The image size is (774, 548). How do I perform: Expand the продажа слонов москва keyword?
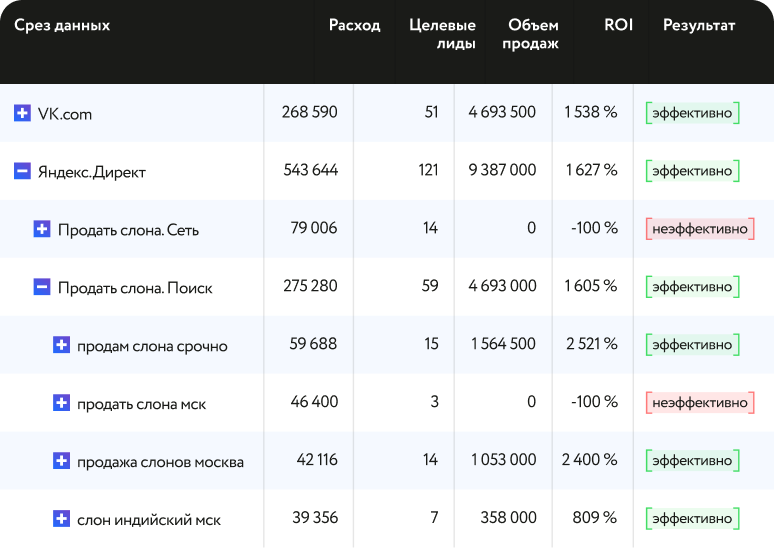click(x=61, y=461)
